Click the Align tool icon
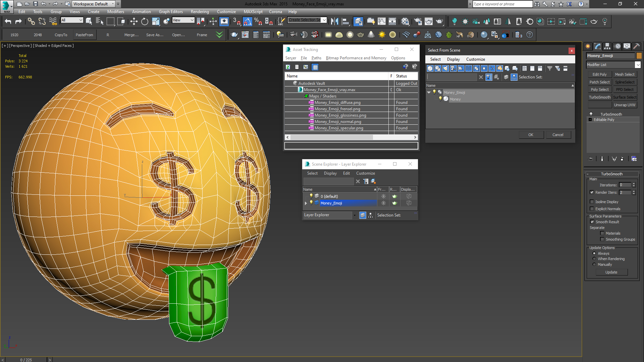 345,21
